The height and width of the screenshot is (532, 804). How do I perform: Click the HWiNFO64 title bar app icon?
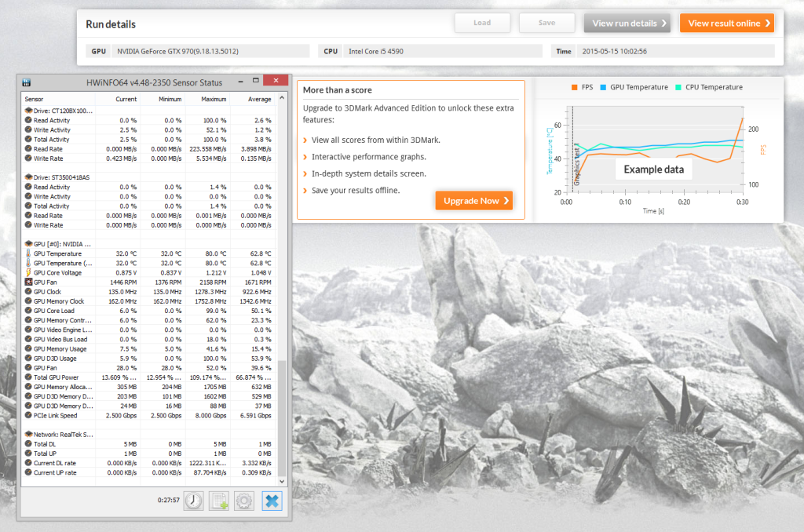(x=26, y=82)
